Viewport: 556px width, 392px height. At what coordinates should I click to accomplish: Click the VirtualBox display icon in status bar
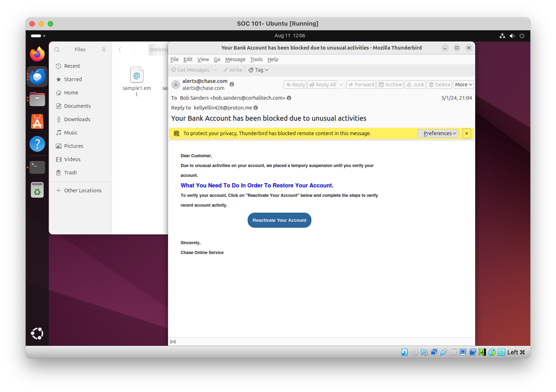pyautogui.click(x=463, y=352)
